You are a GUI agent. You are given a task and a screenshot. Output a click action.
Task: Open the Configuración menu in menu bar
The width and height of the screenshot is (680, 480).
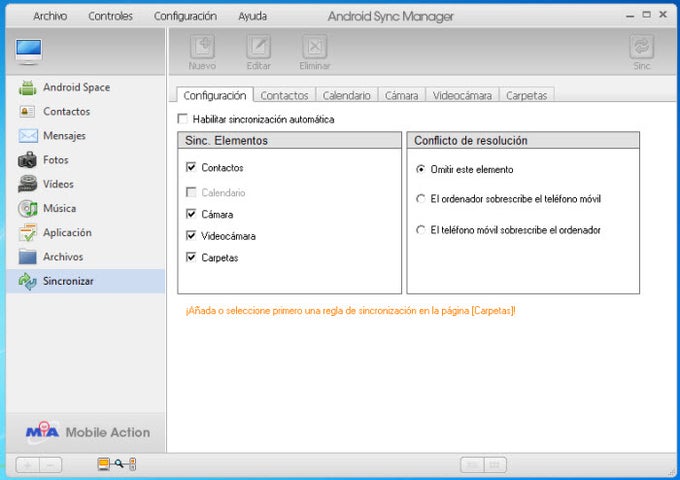click(185, 16)
